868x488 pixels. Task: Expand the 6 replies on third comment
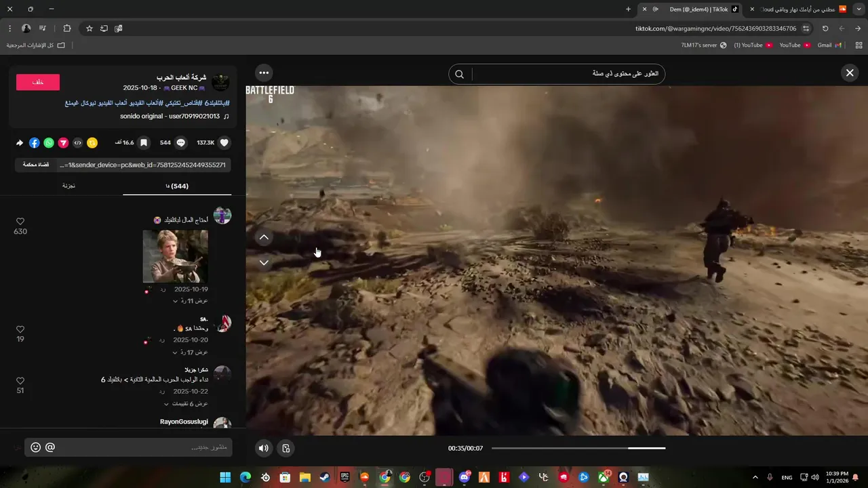[x=186, y=404]
